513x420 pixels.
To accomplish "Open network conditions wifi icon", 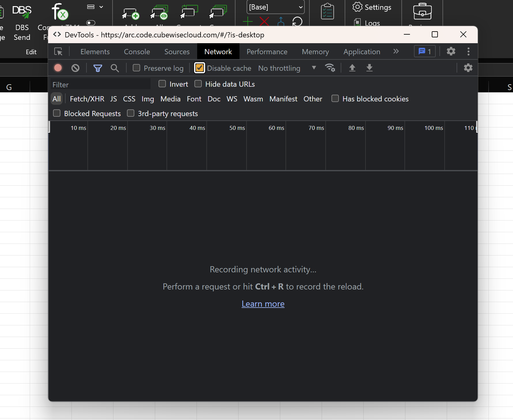I will click(330, 68).
